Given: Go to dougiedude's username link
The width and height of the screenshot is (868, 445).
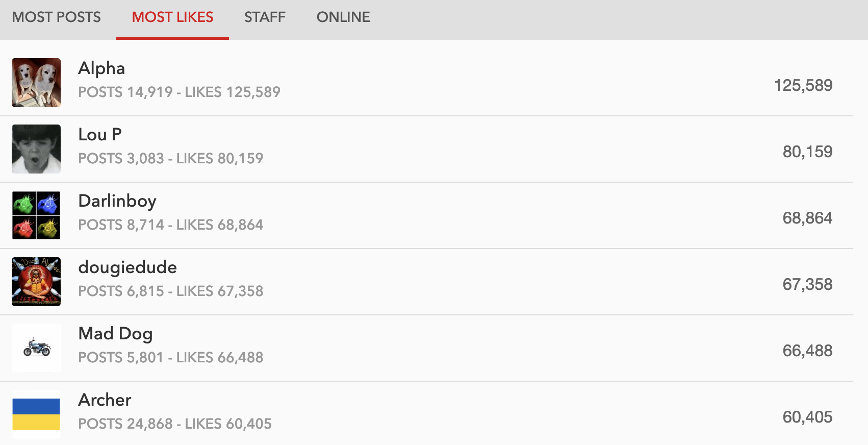Looking at the screenshot, I should click(x=127, y=267).
